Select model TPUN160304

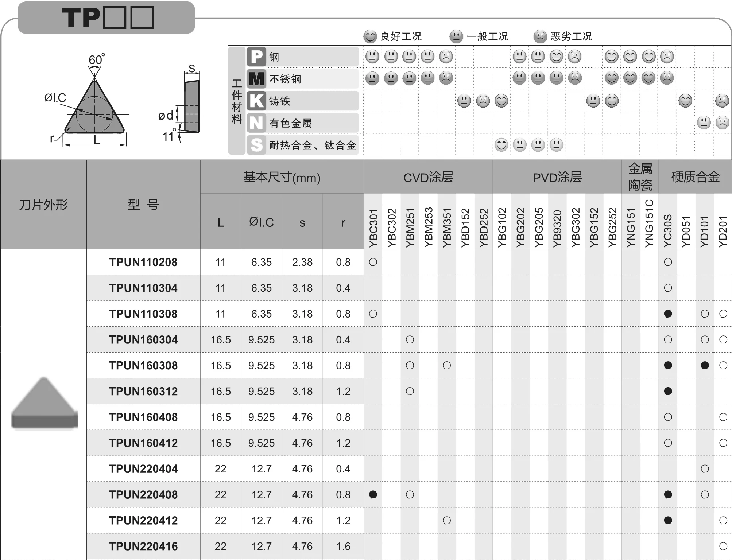tap(143, 340)
